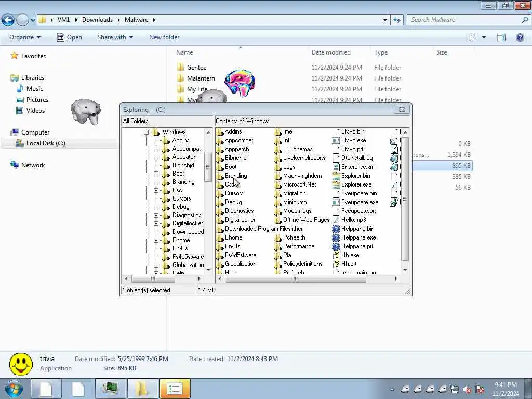Select Addins in the All Folders tree

[180, 140]
